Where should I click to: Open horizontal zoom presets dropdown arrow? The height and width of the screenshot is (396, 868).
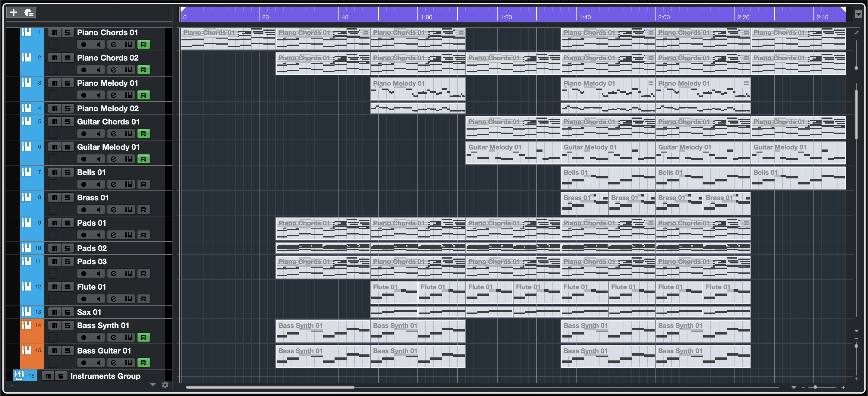[794, 388]
